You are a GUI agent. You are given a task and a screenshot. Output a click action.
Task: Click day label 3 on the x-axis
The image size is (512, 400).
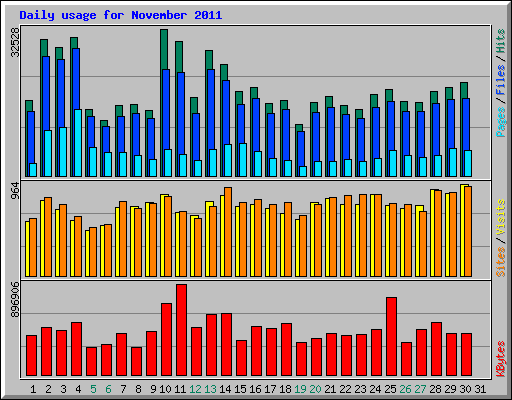(63, 389)
